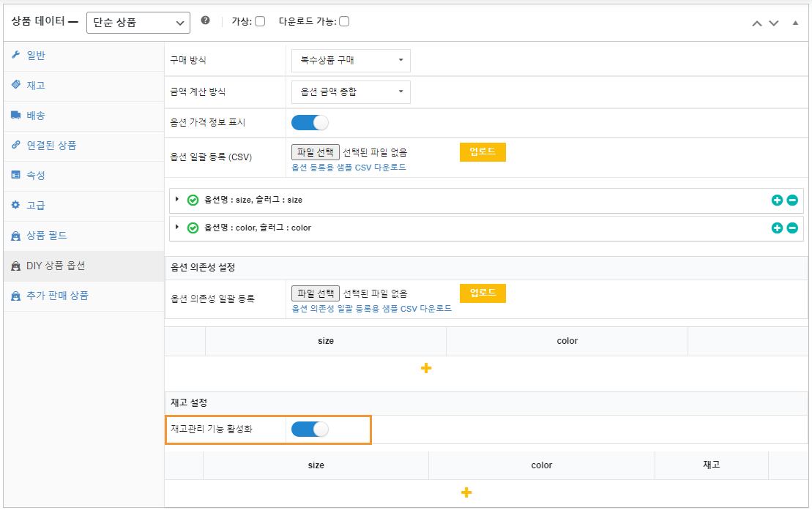Open the 금액 계산 방식 dropdown
Viewport: 812px width, 510px height.
351,91
